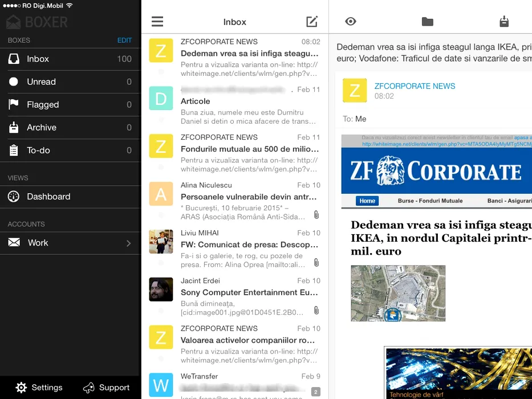532x399 pixels.
Task: Click the aerial map image thumbnail
Action: click(x=398, y=293)
